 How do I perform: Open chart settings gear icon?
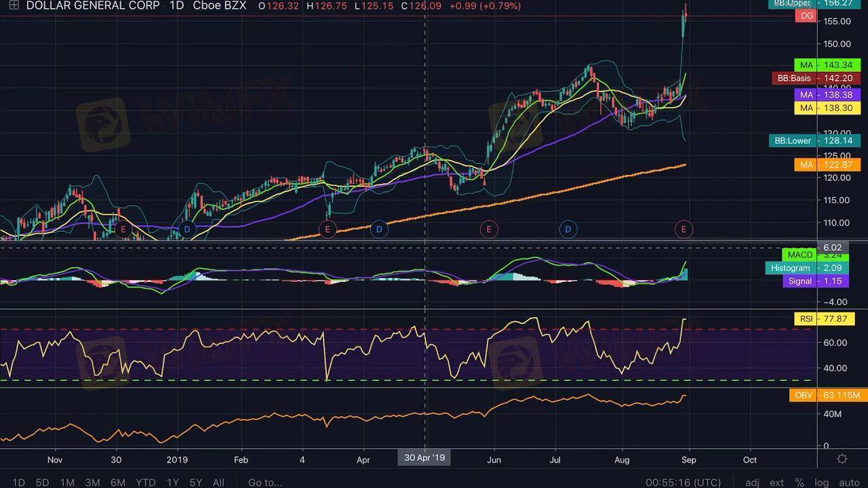[x=842, y=459]
